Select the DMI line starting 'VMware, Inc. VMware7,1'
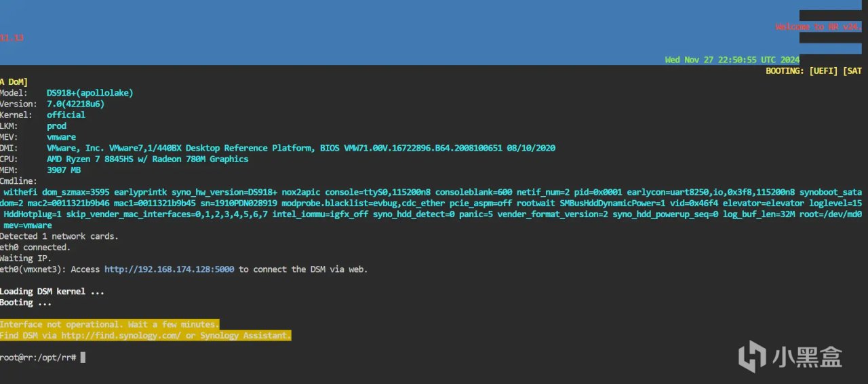This screenshot has width=868, height=384. pos(301,148)
